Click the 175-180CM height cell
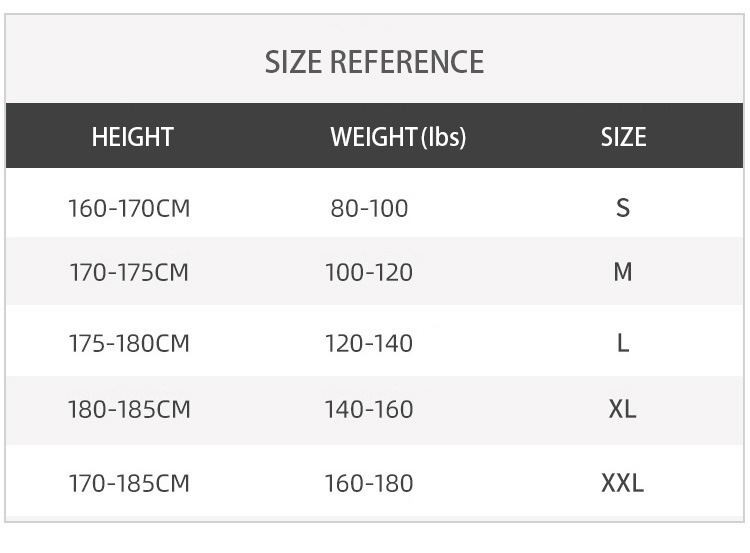The image size is (750, 553). (x=129, y=343)
